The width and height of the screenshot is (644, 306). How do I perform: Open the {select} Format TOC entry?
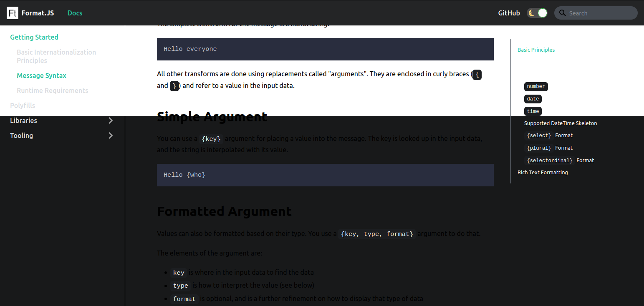point(549,135)
